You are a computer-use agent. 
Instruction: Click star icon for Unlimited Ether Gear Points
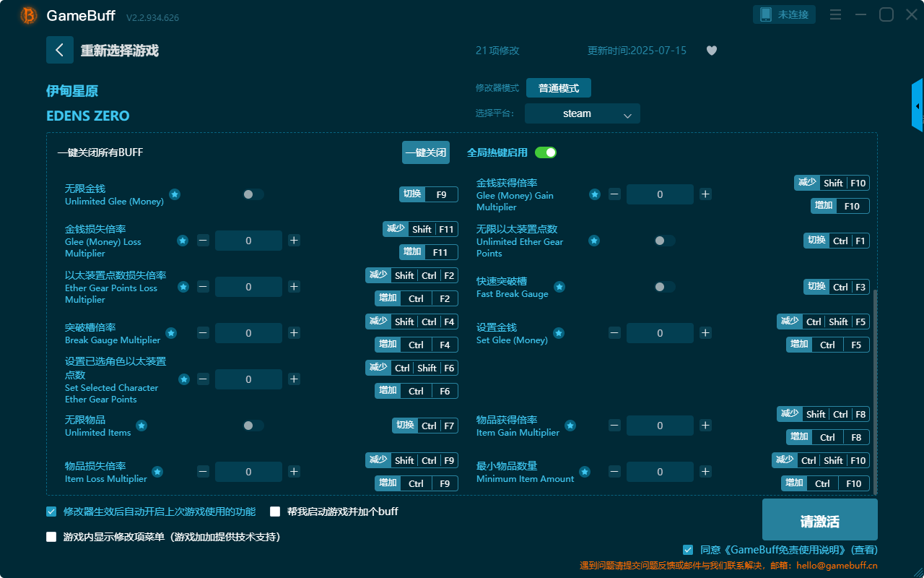594,241
